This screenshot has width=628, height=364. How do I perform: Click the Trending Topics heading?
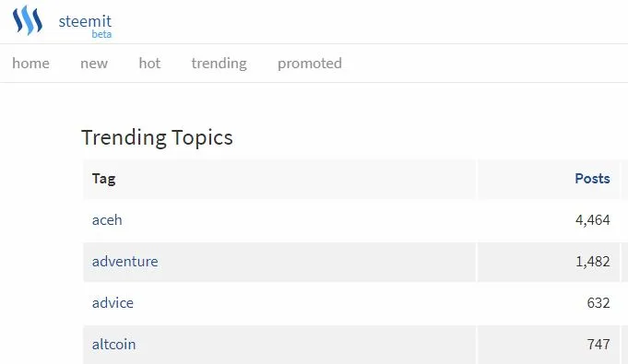pos(157,137)
